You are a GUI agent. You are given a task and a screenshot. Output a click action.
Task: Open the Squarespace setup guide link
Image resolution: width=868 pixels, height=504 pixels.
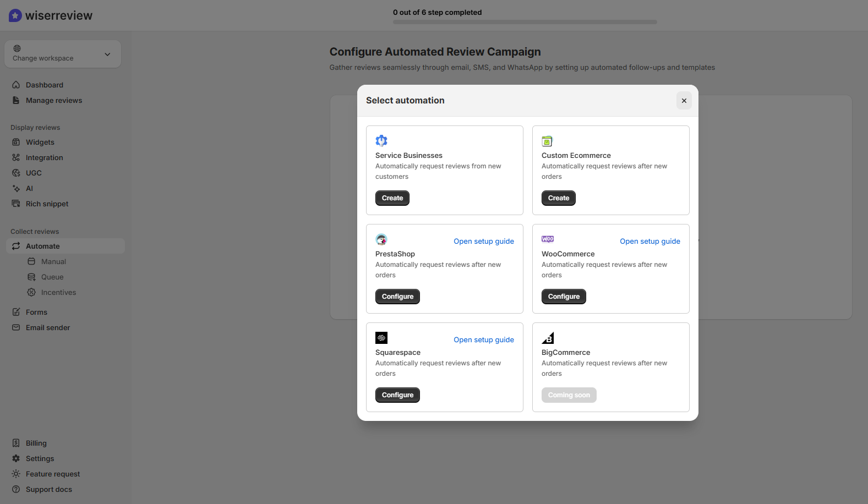click(x=483, y=339)
